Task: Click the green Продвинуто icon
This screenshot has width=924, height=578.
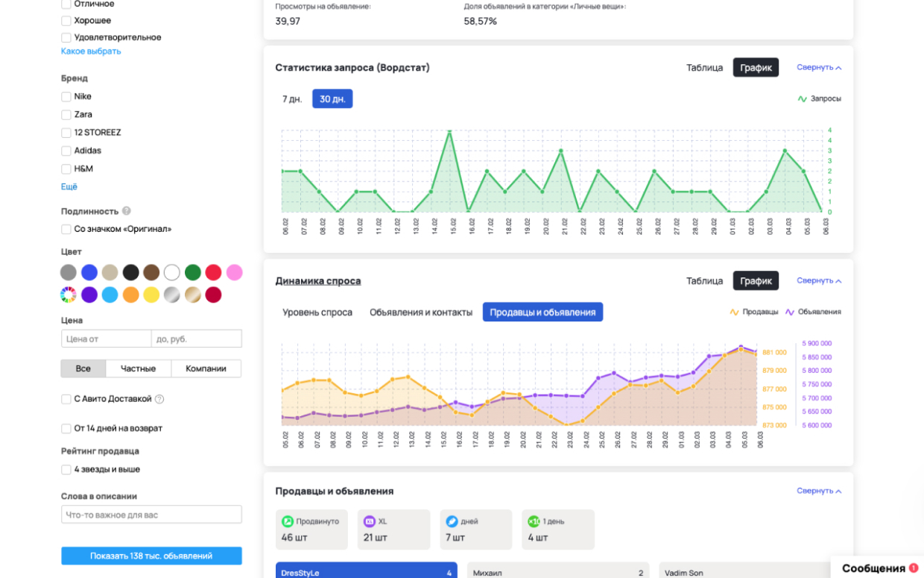Action: [x=287, y=521]
